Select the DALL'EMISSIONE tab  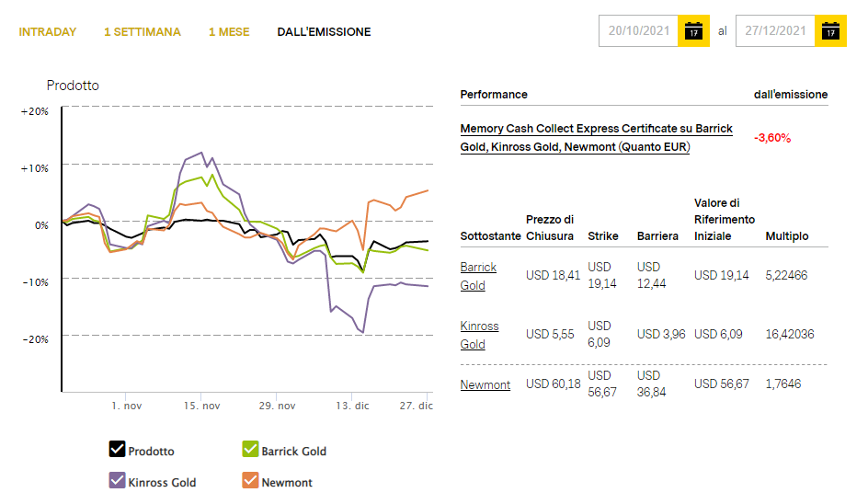(x=324, y=32)
